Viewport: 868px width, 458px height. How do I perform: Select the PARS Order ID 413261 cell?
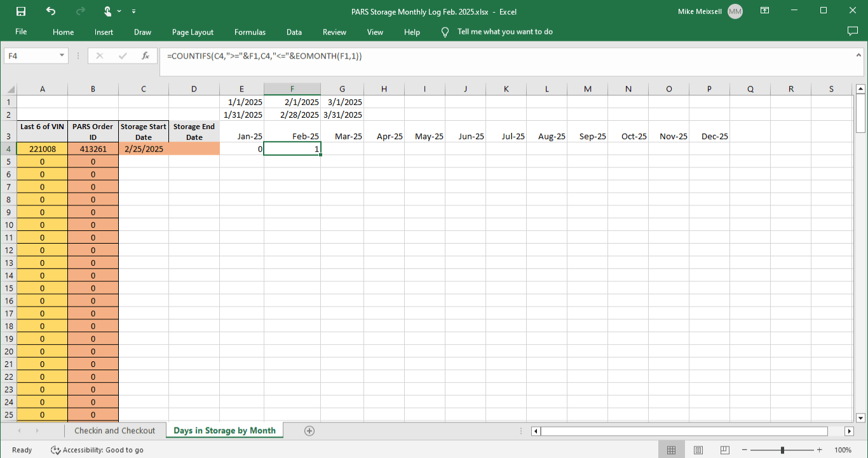pos(93,149)
